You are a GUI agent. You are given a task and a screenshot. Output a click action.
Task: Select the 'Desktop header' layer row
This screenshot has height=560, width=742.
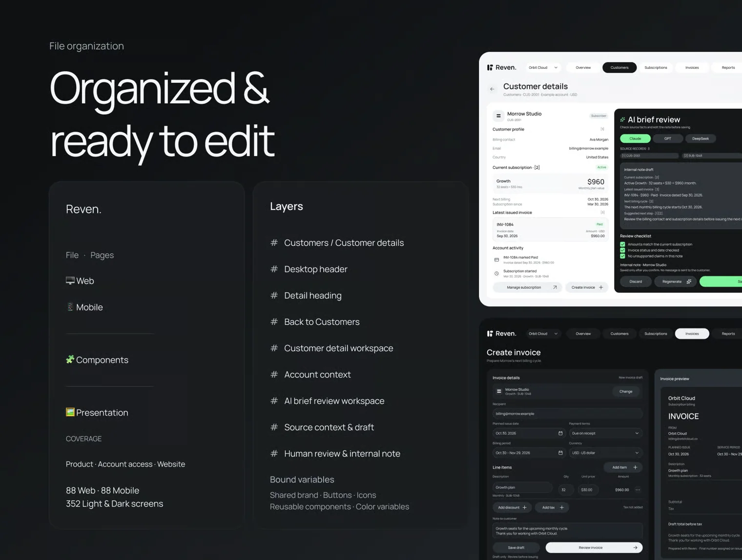(309, 269)
